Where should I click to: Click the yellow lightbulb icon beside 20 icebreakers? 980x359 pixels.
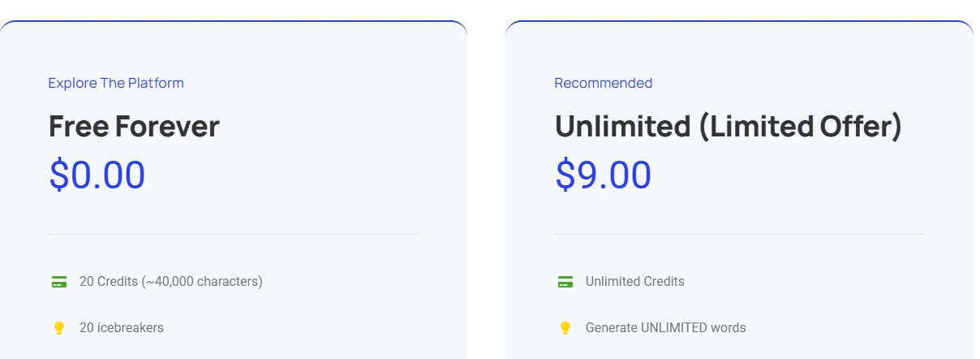tap(58, 328)
